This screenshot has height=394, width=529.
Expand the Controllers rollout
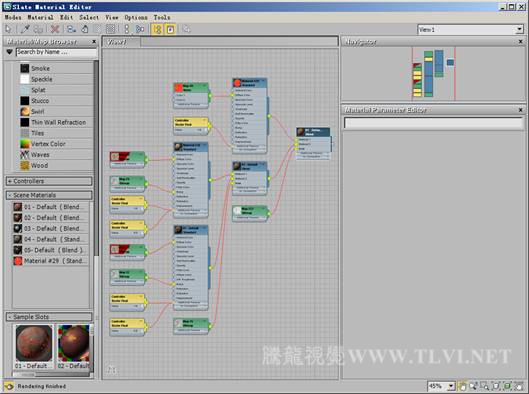click(x=49, y=181)
